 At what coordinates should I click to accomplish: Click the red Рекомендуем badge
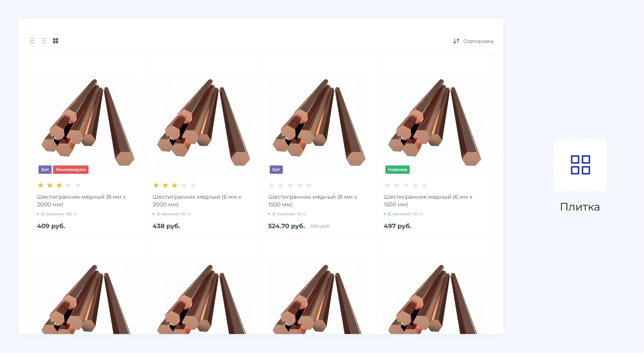coord(71,170)
